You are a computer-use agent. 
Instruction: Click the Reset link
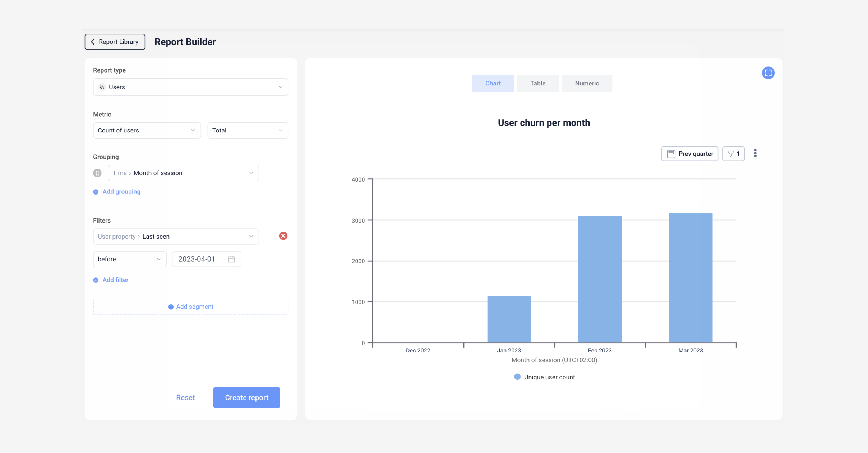pos(185,397)
